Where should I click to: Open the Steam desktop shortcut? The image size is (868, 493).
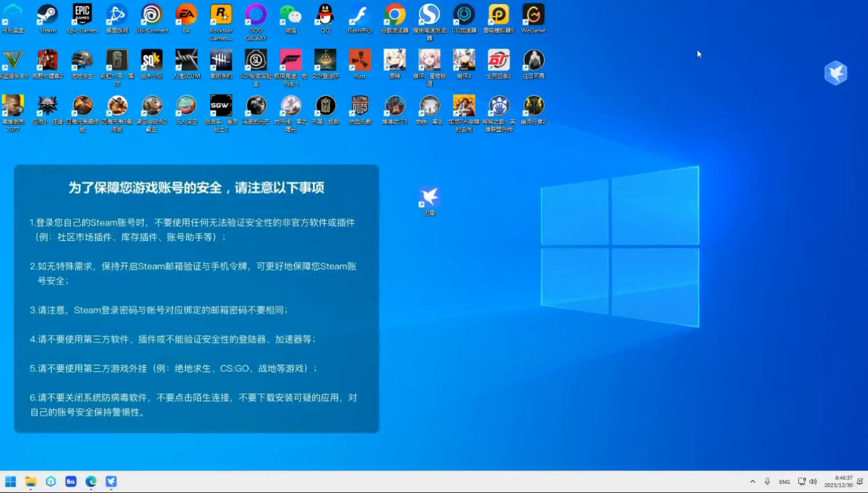[x=47, y=16]
